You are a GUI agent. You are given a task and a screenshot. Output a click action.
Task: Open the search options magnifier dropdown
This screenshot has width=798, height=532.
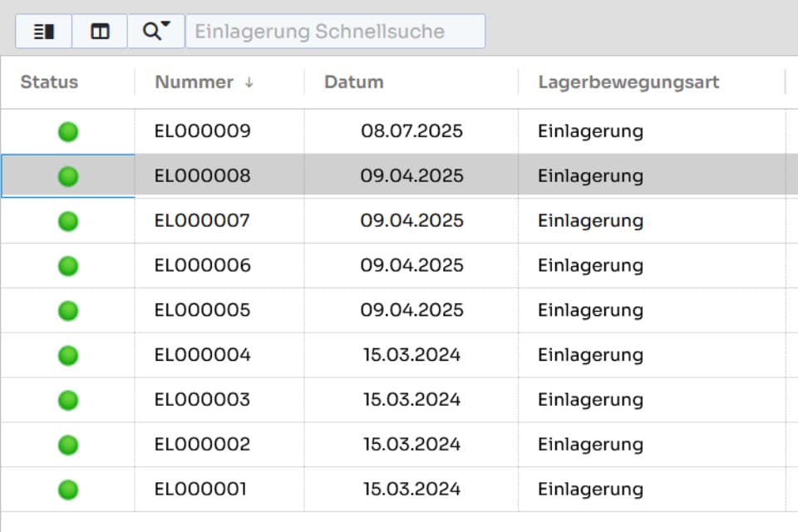tap(155, 32)
